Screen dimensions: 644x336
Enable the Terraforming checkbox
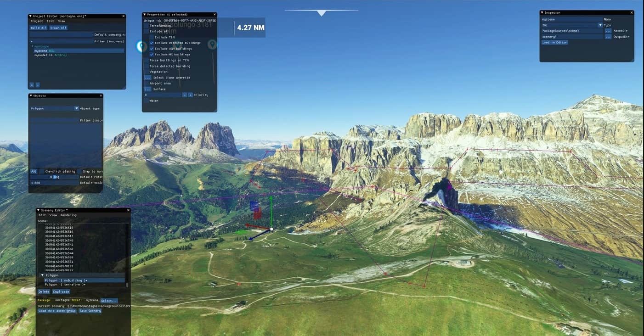coord(147,26)
